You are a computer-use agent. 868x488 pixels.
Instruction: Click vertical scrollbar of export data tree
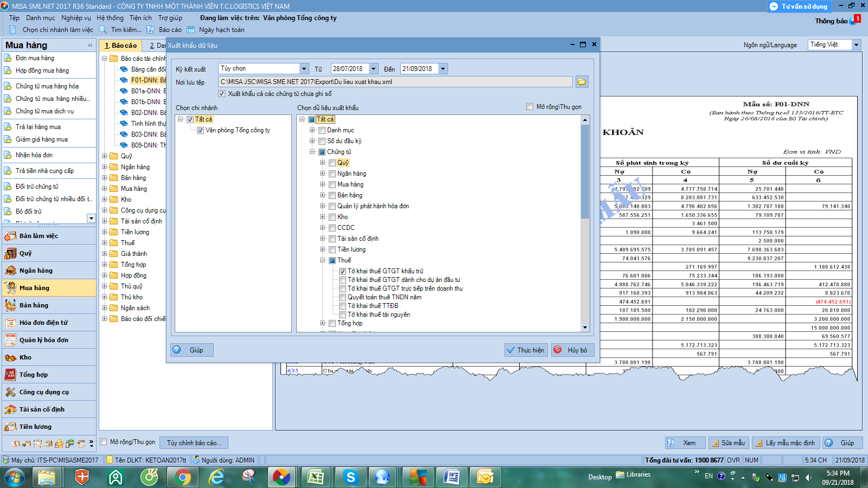(x=585, y=171)
